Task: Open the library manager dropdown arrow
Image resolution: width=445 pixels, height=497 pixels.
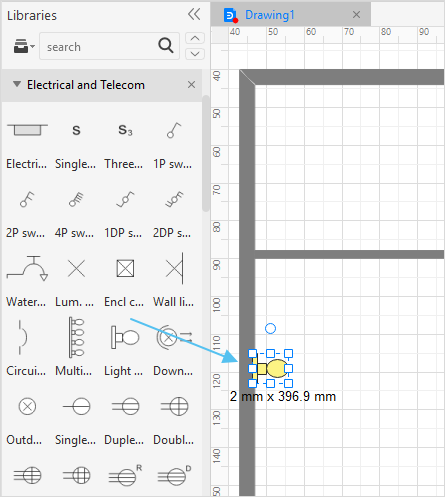Action: pyautogui.click(x=33, y=46)
